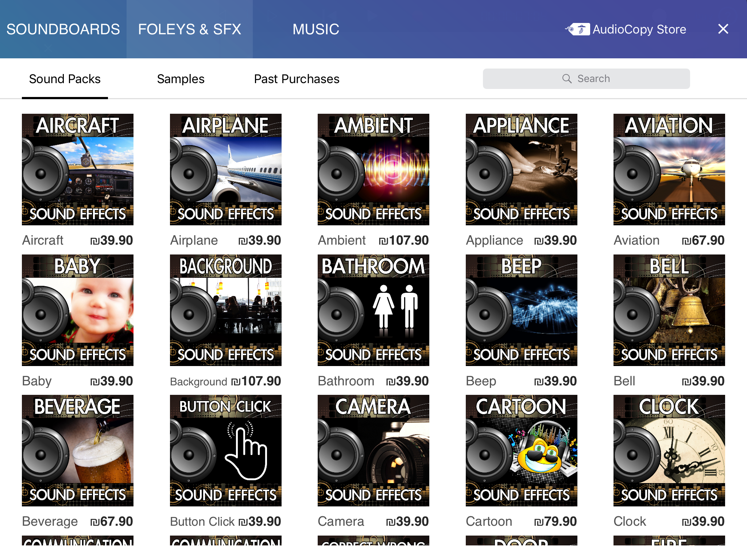Focus the Search field
Viewport: 747px width, 560px height.
click(587, 79)
